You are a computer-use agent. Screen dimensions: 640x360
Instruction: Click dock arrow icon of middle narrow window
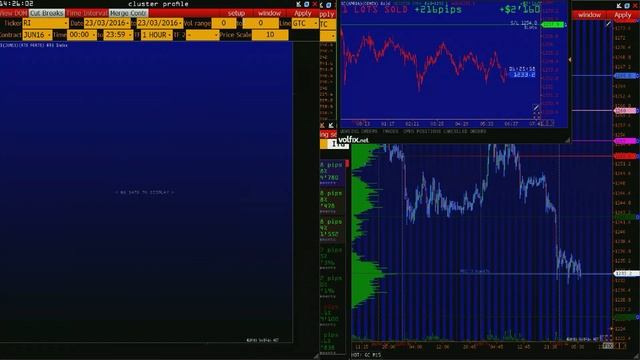coord(322,5)
